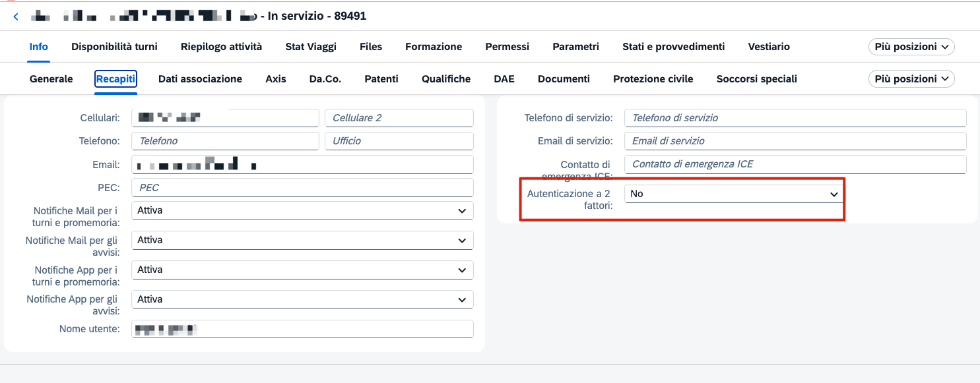Screen dimensions: 980x383
Task: Go to the Patenti sub-tab
Action: coord(381,79)
